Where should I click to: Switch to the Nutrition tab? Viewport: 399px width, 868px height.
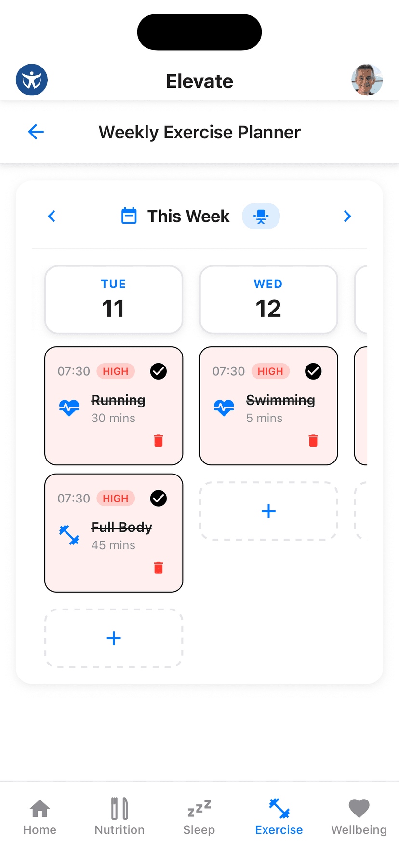pos(119,816)
